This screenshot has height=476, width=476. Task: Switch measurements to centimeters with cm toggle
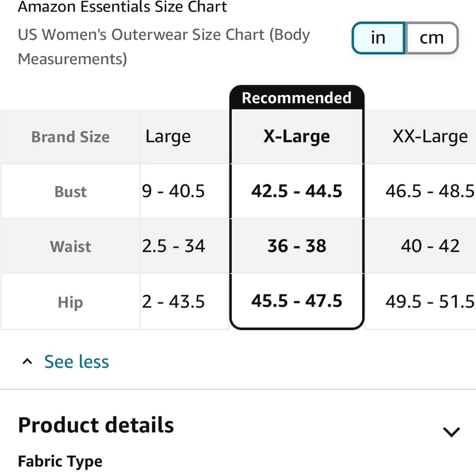431,38
